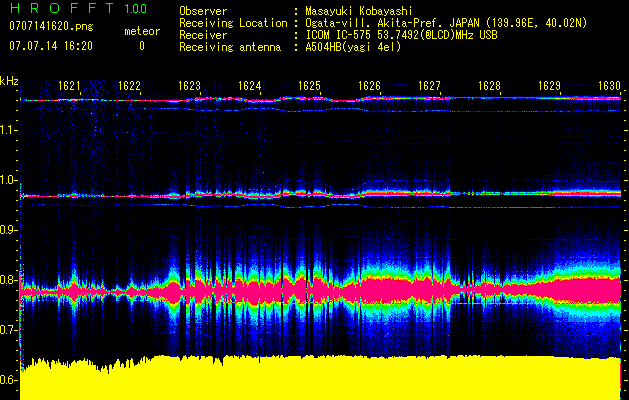Click the 1625 time axis marker

coord(309,86)
